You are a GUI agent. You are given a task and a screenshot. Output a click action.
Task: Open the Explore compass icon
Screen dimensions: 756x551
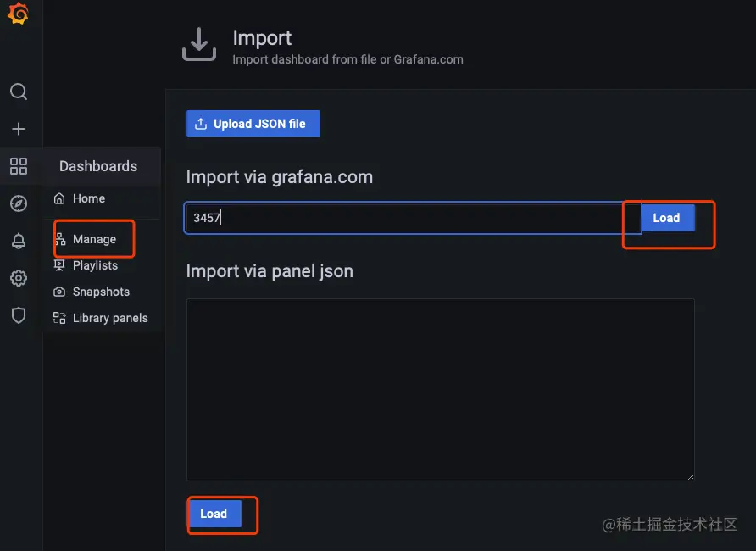(x=19, y=203)
